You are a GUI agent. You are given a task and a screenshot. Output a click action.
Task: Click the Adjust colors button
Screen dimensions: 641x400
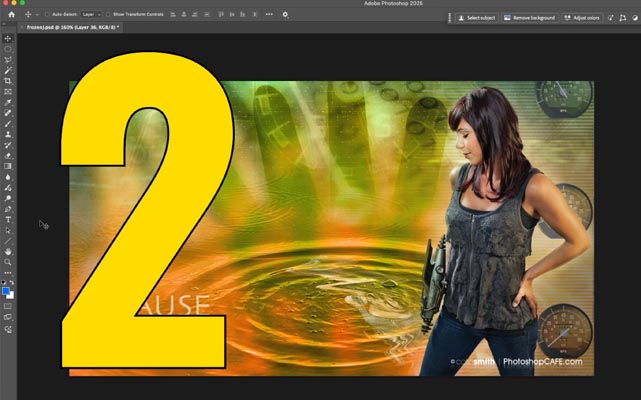point(582,18)
